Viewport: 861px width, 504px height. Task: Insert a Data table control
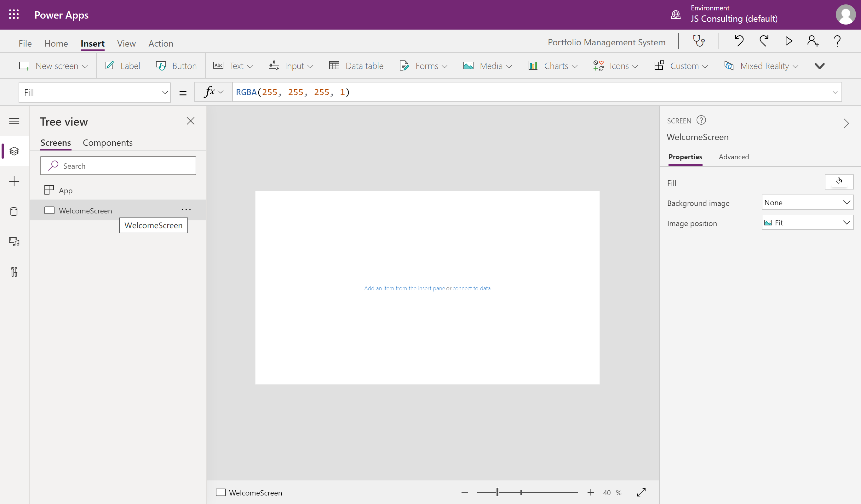point(356,65)
